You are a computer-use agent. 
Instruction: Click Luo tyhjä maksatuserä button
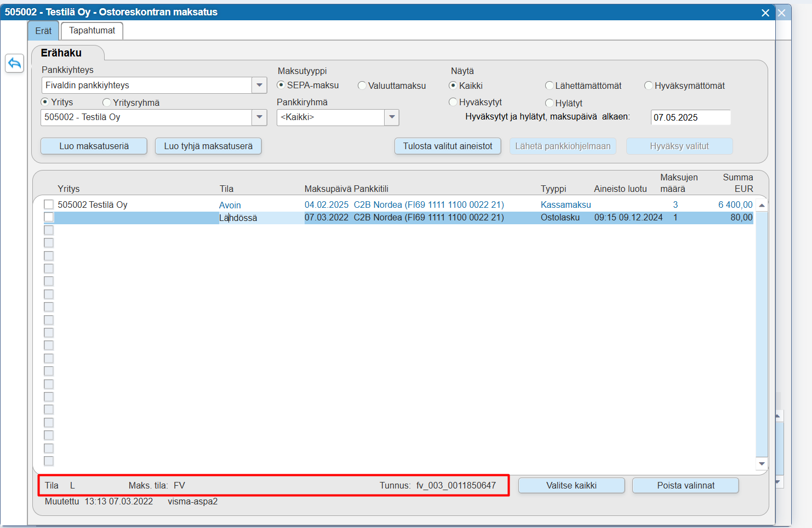pyautogui.click(x=208, y=146)
